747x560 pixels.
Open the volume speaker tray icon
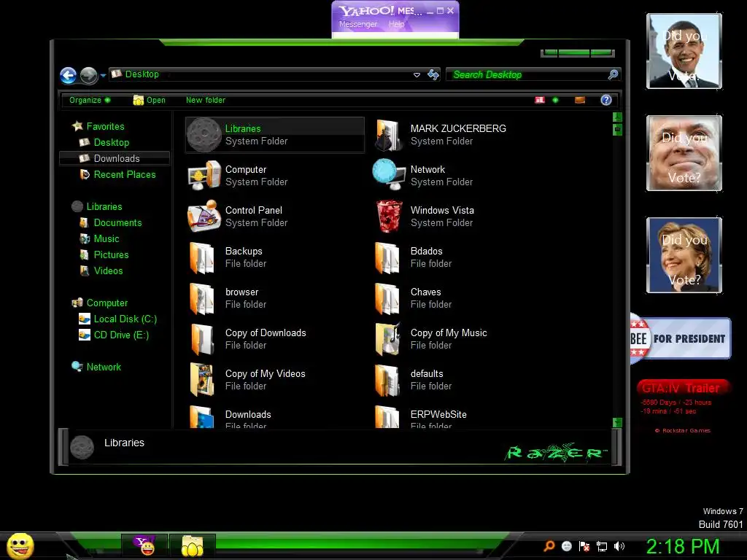click(619, 546)
